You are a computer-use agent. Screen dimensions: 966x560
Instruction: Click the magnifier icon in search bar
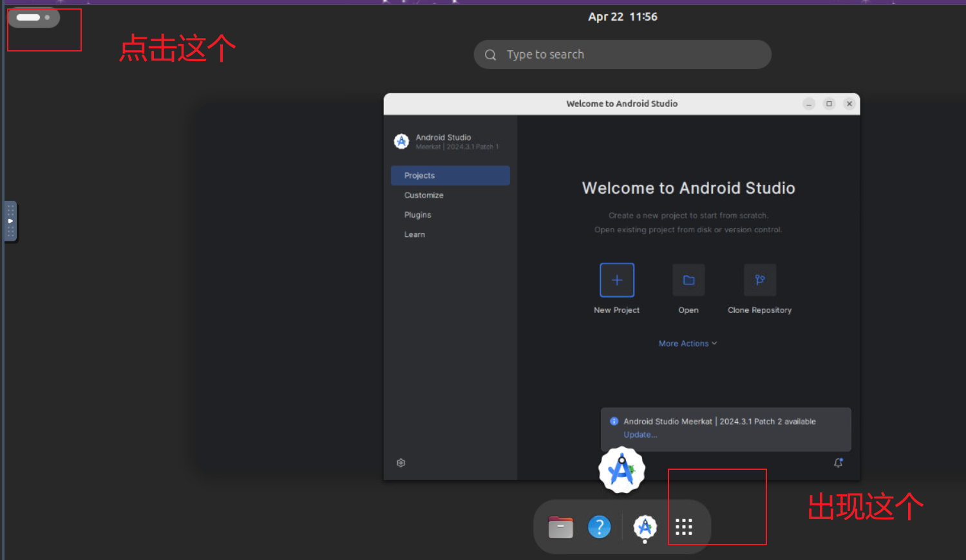click(x=491, y=55)
